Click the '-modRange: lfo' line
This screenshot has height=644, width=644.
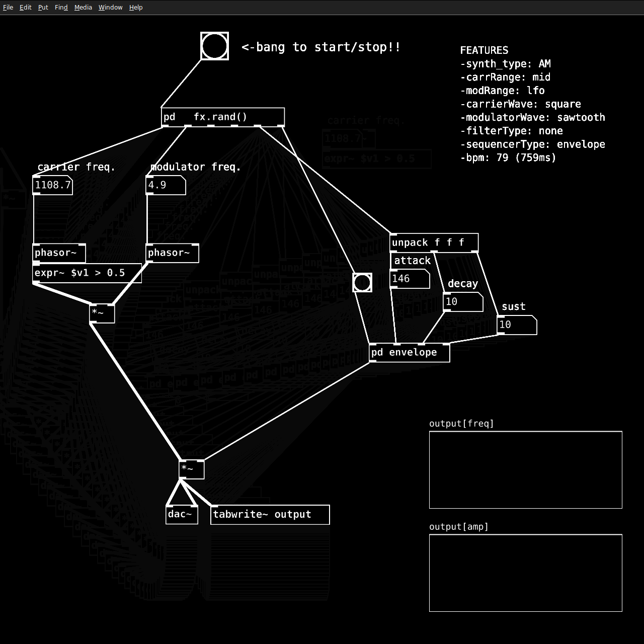click(x=503, y=91)
